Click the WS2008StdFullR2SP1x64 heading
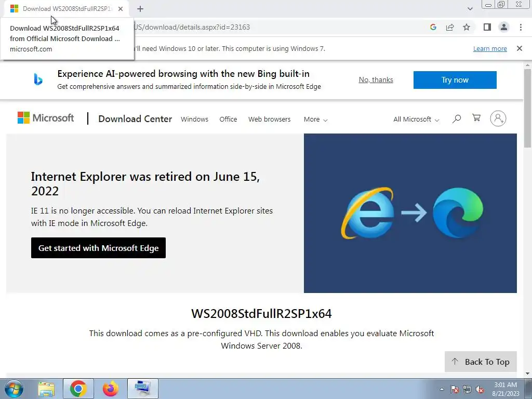The image size is (532, 399). [x=261, y=313]
